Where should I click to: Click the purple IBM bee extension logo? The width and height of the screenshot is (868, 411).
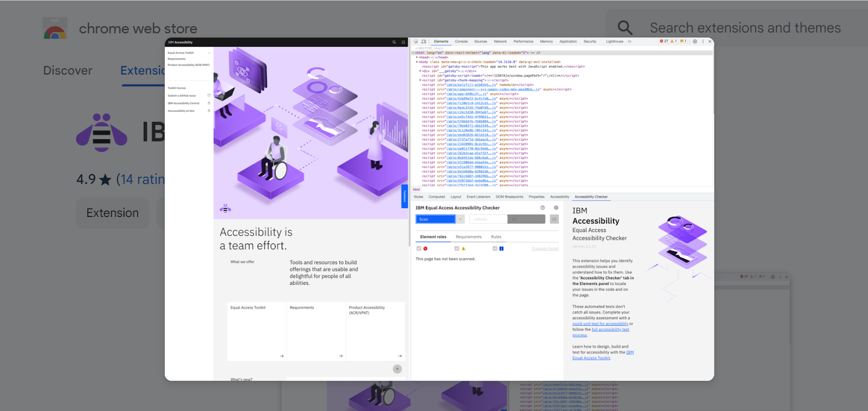tap(101, 132)
